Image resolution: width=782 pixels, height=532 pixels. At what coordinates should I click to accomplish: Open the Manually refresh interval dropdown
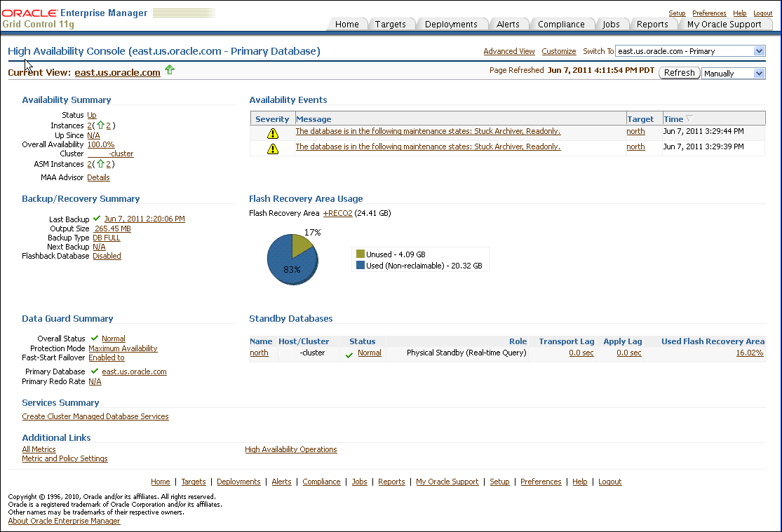tap(759, 74)
